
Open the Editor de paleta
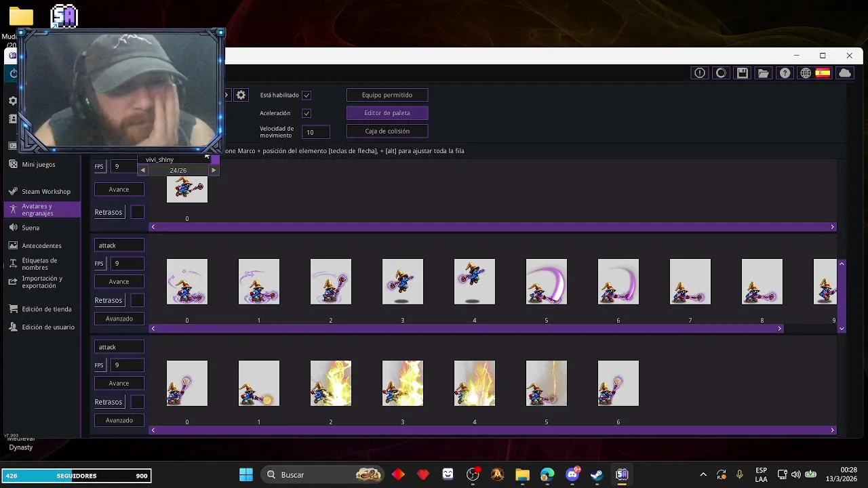[x=387, y=113]
